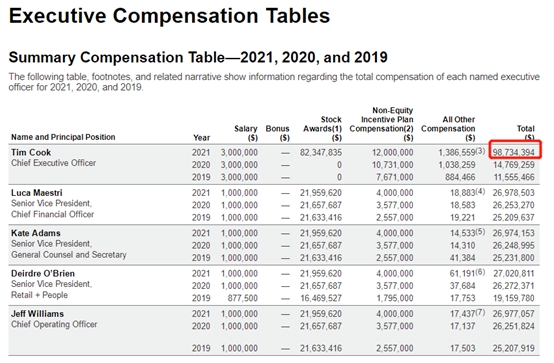
Task: Select Tim Cook's name in table
Action: 31,153
